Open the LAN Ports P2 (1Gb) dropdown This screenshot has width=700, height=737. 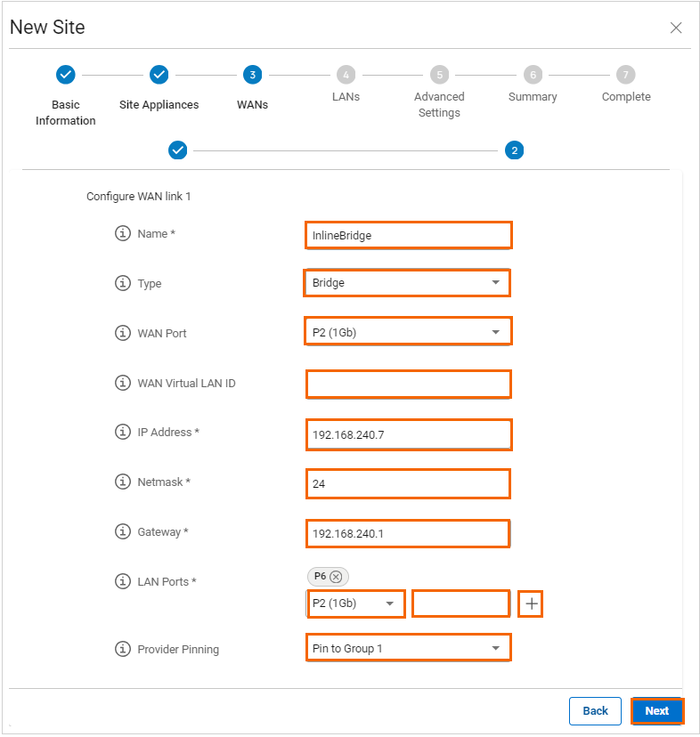tap(355, 603)
